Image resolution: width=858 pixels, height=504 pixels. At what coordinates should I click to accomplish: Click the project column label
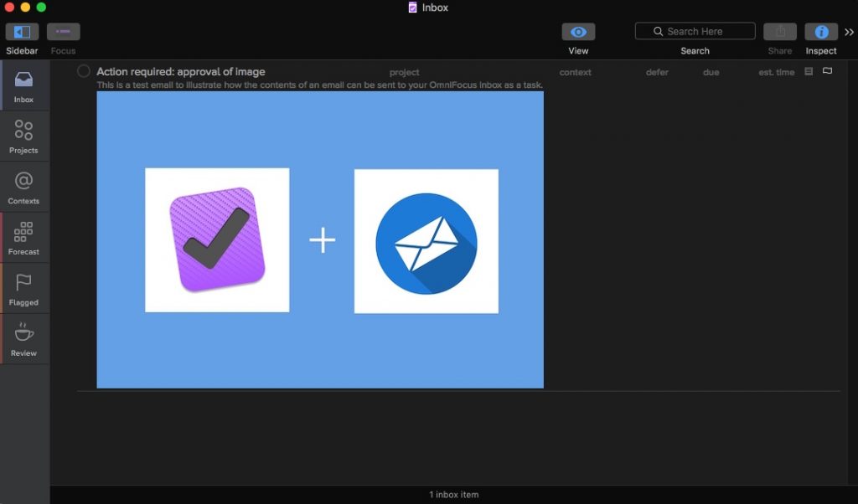(404, 72)
